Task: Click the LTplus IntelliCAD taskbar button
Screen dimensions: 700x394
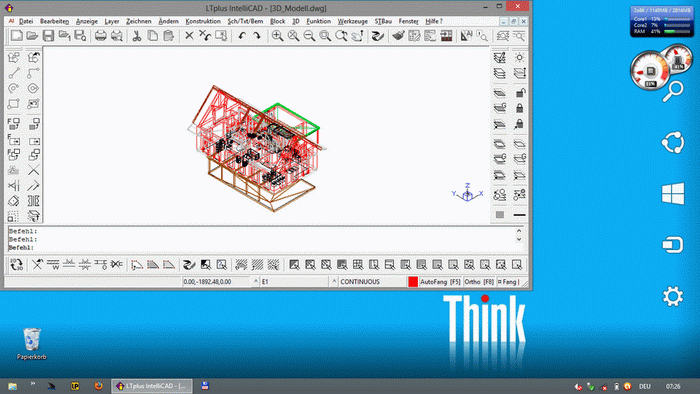Action: tap(152, 386)
